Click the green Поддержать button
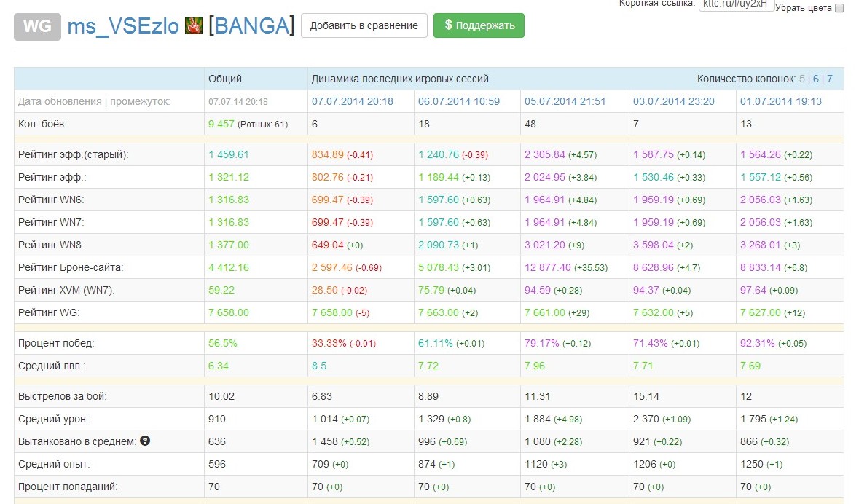Image resolution: width=867 pixels, height=504 pixels. (x=479, y=25)
